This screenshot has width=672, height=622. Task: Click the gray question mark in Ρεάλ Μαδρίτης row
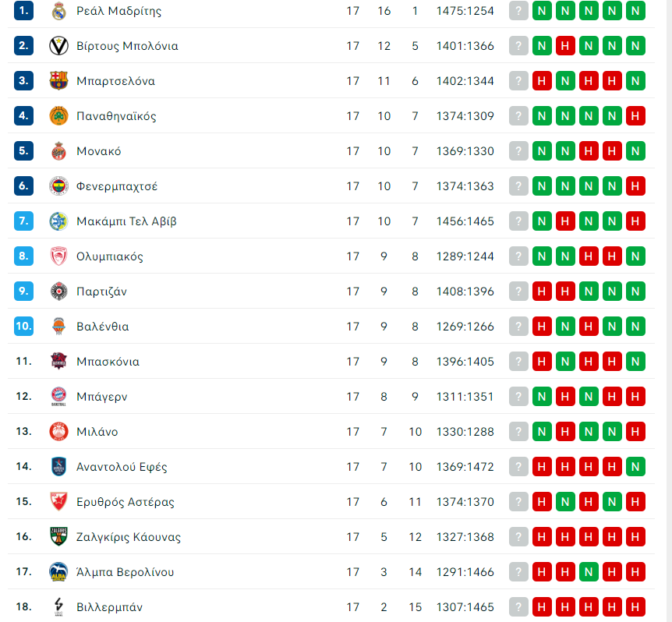[518, 11]
